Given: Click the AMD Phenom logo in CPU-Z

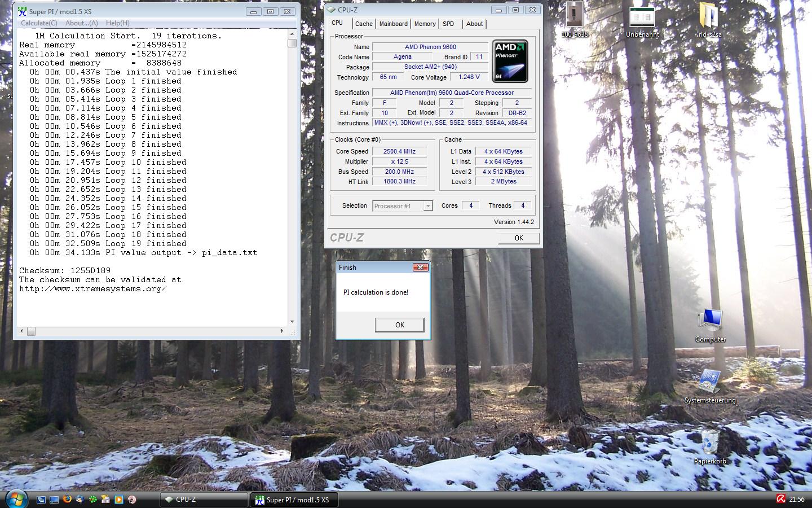Looking at the screenshot, I should click(x=510, y=62).
